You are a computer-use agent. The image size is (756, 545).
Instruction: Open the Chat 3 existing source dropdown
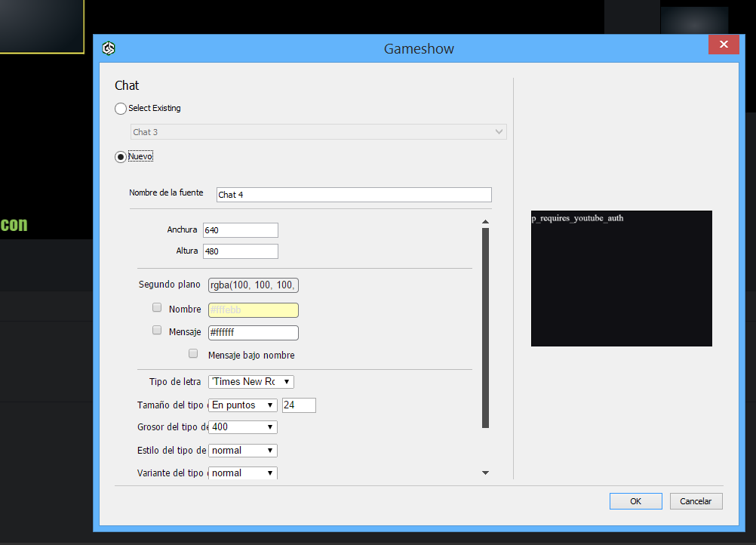(x=318, y=131)
